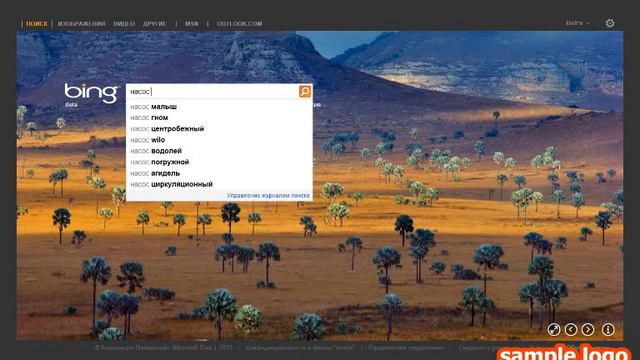The width and height of the screenshot is (640, 360).
Task: Show the next background image
Action: click(588, 329)
